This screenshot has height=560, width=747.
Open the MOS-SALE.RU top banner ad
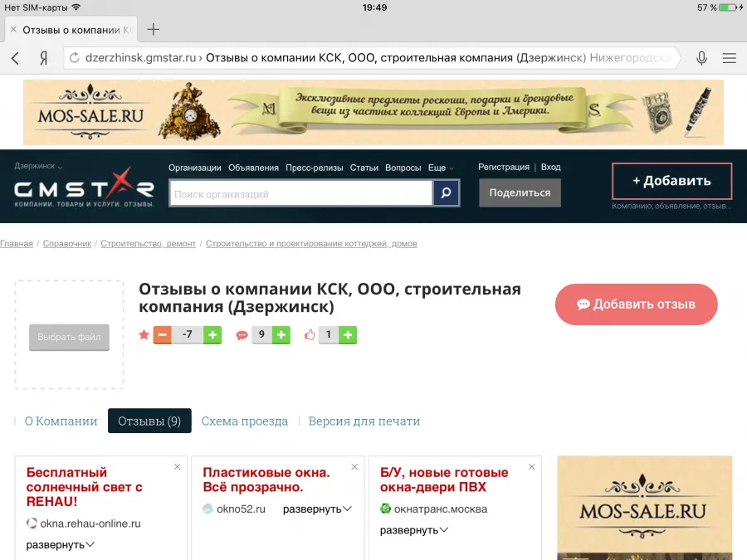(373, 112)
